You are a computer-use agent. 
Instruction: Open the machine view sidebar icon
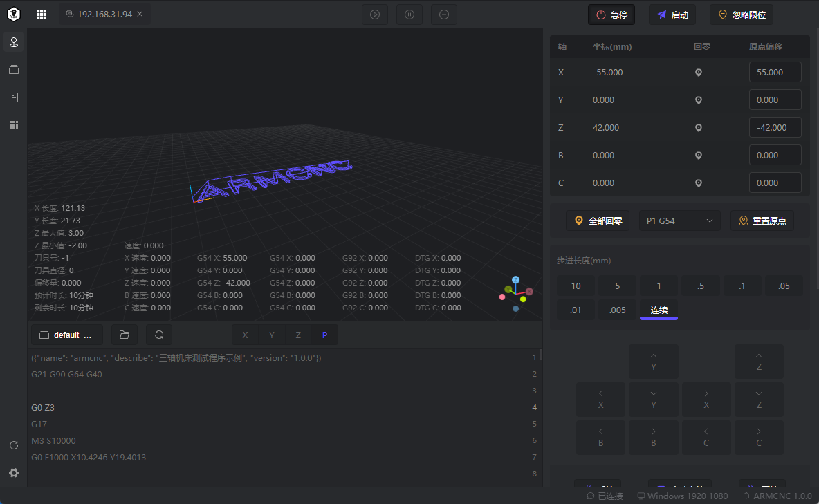point(14,41)
